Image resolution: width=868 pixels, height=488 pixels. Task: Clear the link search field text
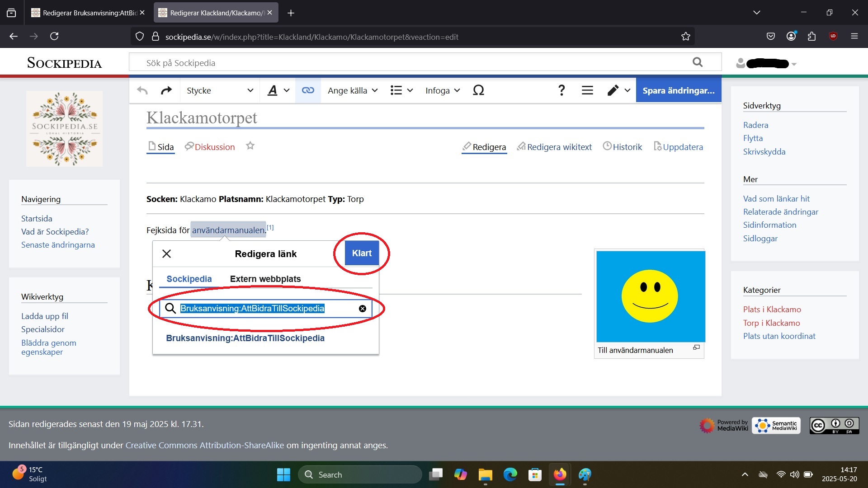[362, 309]
